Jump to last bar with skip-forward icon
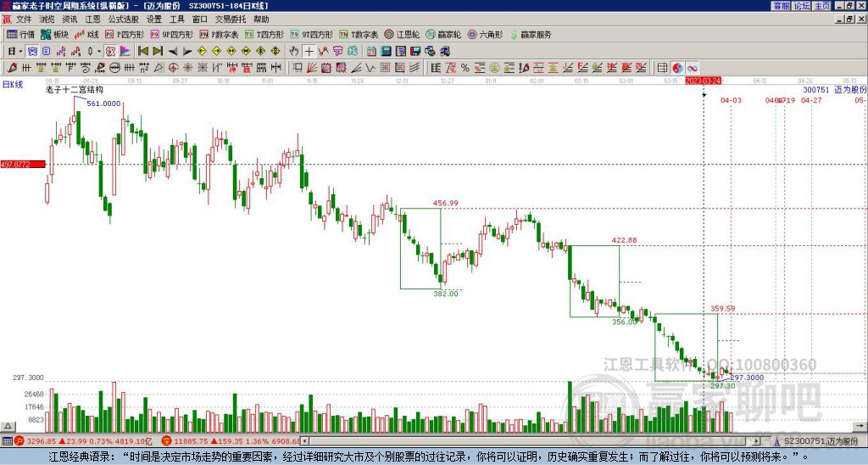This screenshot has width=868, height=465. point(158,51)
